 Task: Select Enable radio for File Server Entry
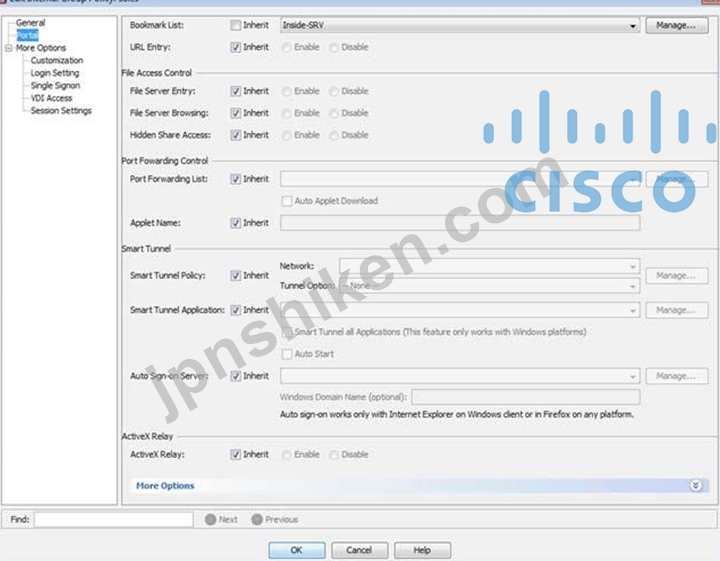(x=287, y=91)
